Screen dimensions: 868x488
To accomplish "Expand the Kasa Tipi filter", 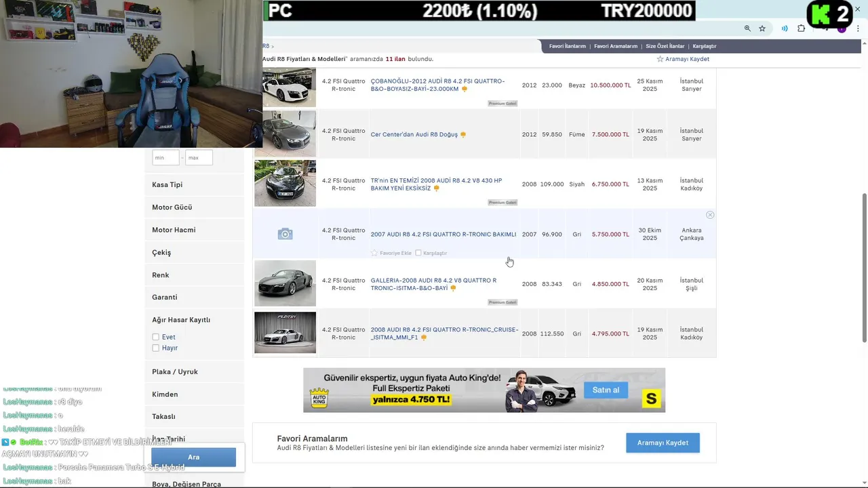I will 194,184.
